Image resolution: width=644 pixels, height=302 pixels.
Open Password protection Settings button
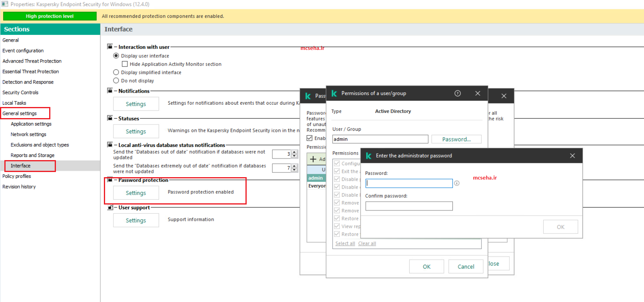[136, 193]
